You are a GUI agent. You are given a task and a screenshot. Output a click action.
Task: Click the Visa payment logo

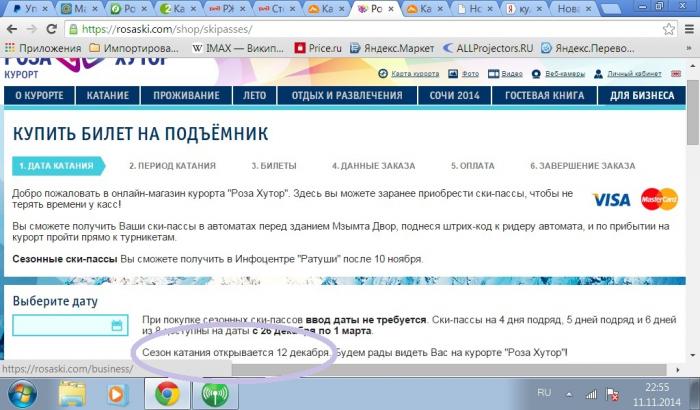611,200
